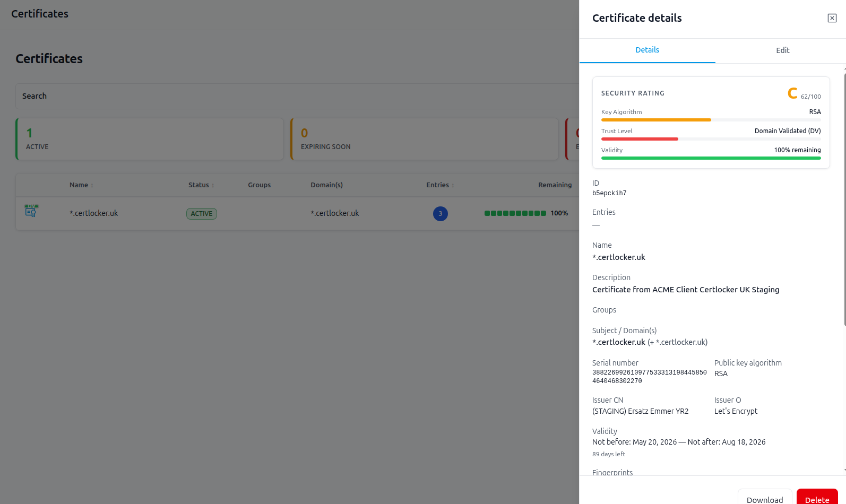
Task: Focus the Search input field
Action: (297, 96)
